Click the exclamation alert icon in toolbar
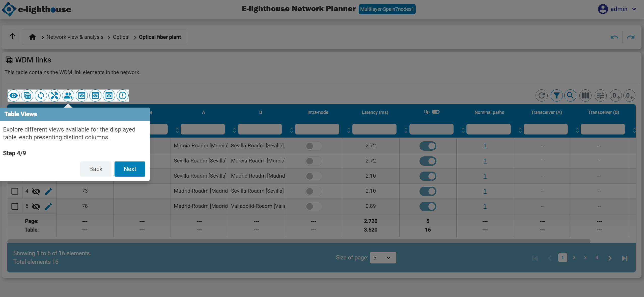The width and height of the screenshot is (644, 297). pyautogui.click(x=123, y=95)
